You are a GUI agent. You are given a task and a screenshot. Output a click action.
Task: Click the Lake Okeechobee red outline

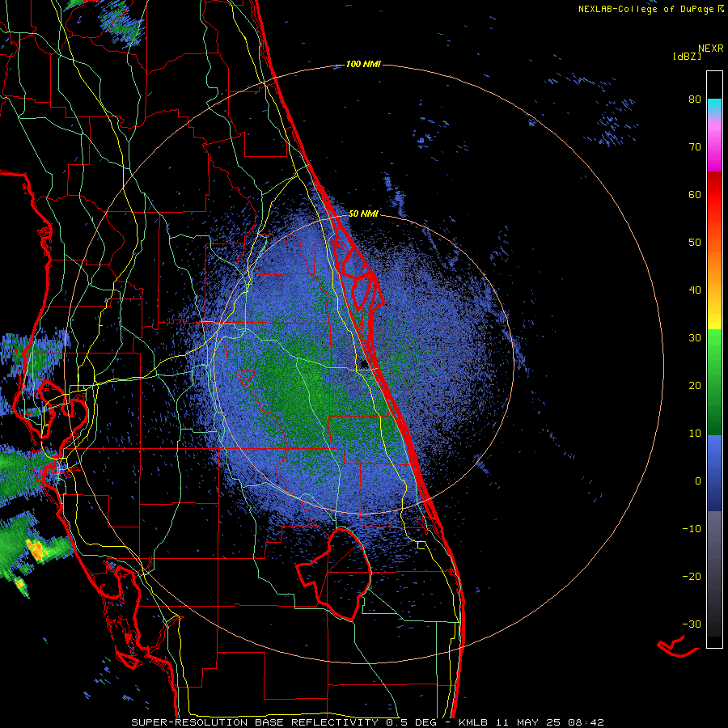pyautogui.click(x=335, y=575)
